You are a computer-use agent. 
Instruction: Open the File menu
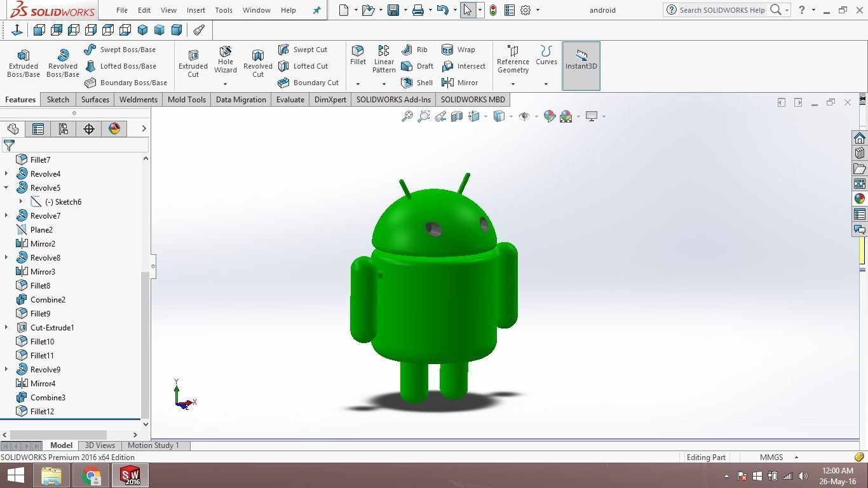[x=122, y=10]
